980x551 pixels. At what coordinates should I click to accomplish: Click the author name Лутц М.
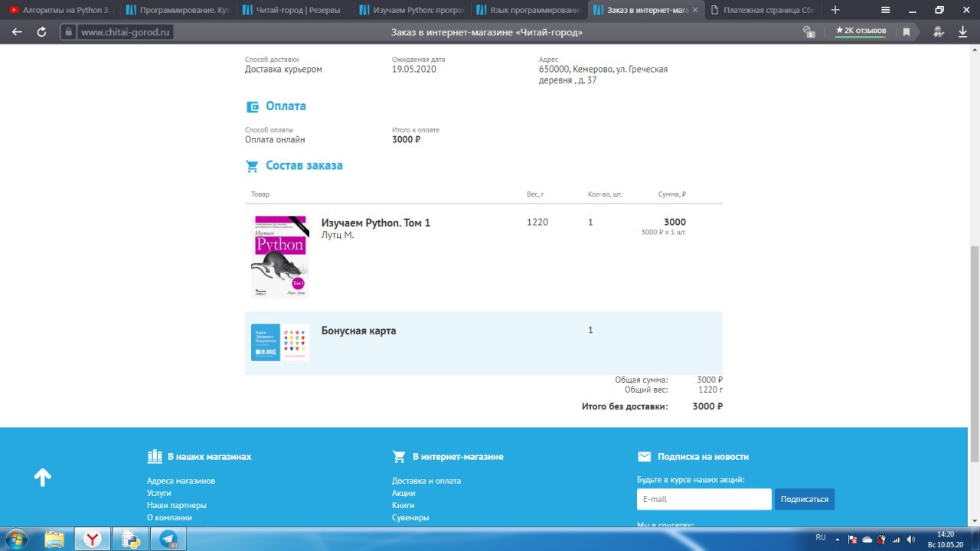(x=338, y=235)
